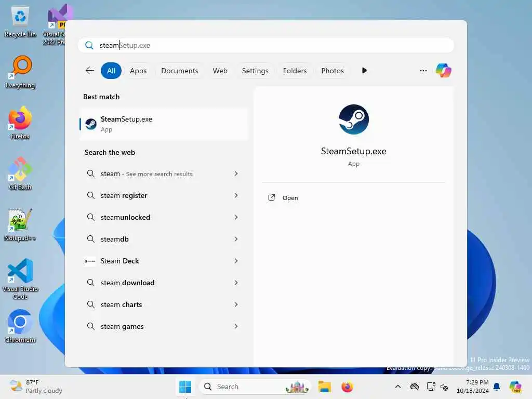Open notifications bell in taskbar
This screenshot has width=532, height=399.
[497, 387]
